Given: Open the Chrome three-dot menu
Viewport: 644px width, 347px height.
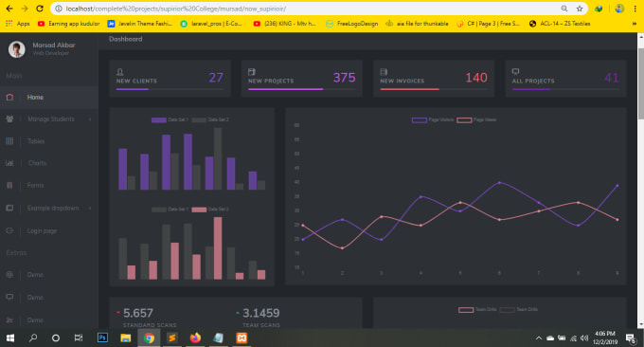Looking at the screenshot, I should tap(635, 9).
